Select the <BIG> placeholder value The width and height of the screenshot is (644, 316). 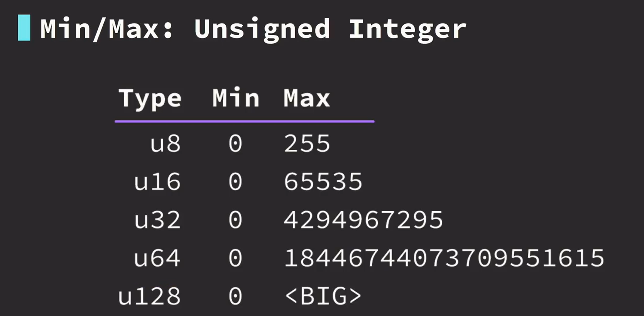tap(323, 296)
